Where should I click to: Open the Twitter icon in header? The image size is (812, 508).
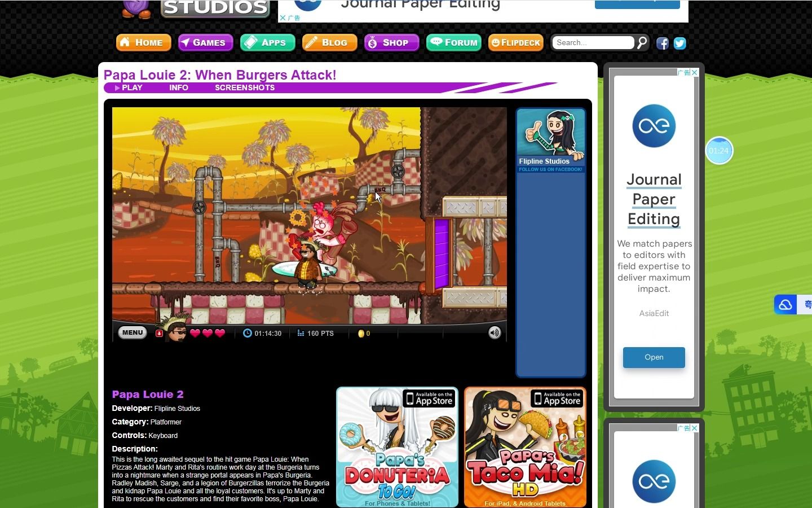679,43
